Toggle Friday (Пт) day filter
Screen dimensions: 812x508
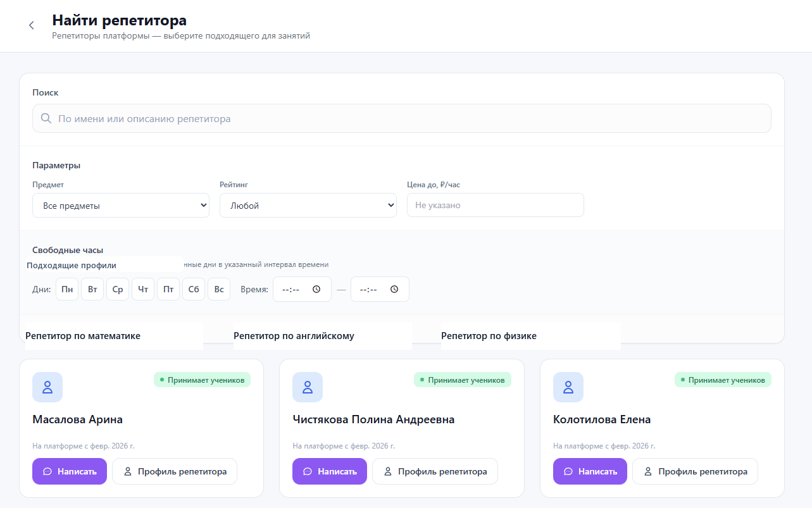coord(168,289)
